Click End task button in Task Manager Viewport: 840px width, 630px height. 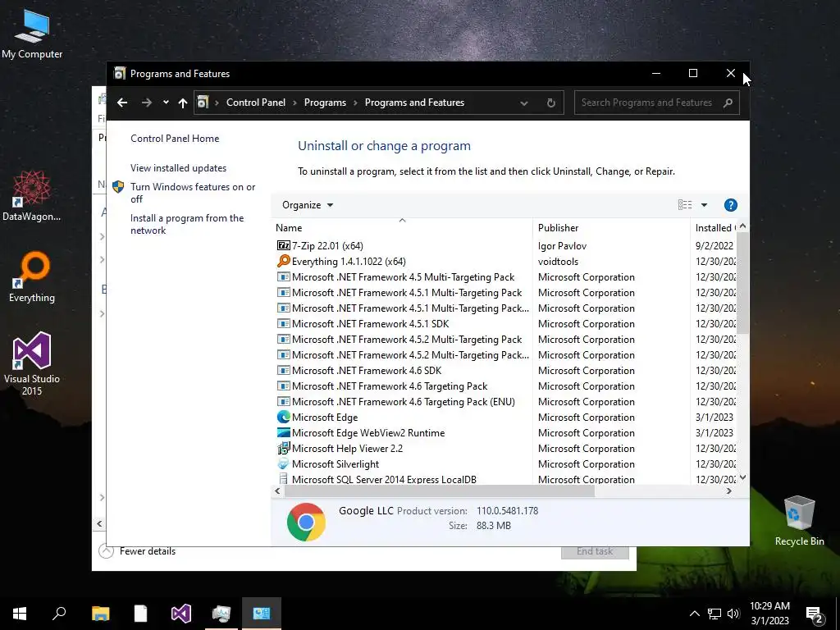click(x=595, y=552)
